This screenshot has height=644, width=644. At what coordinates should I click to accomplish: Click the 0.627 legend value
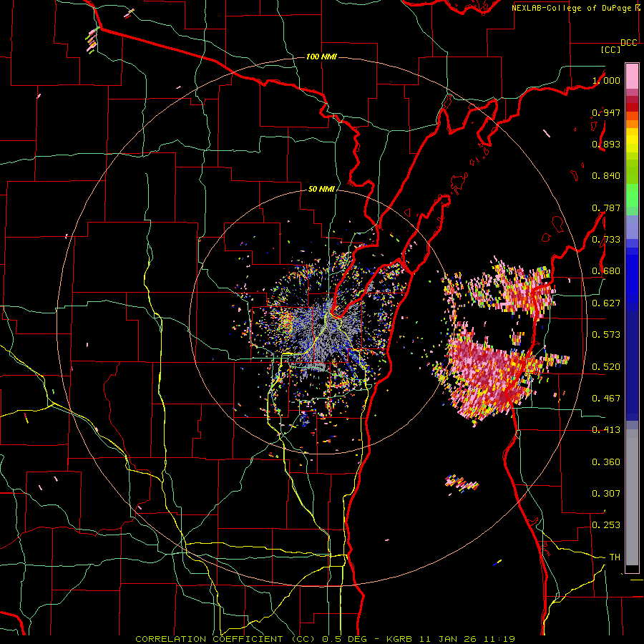pyautogui.click(x=606, y=303)
